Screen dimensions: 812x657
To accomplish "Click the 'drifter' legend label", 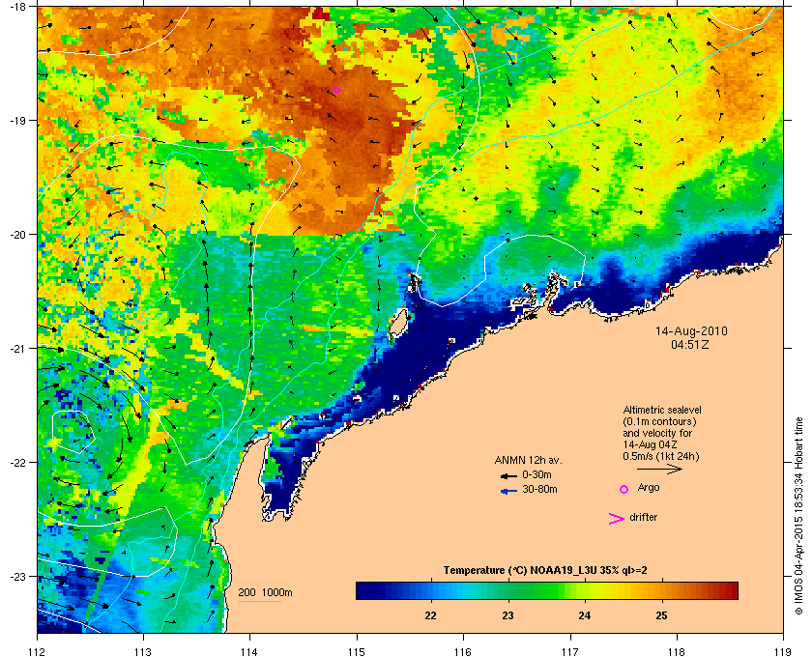I will 643,517.
